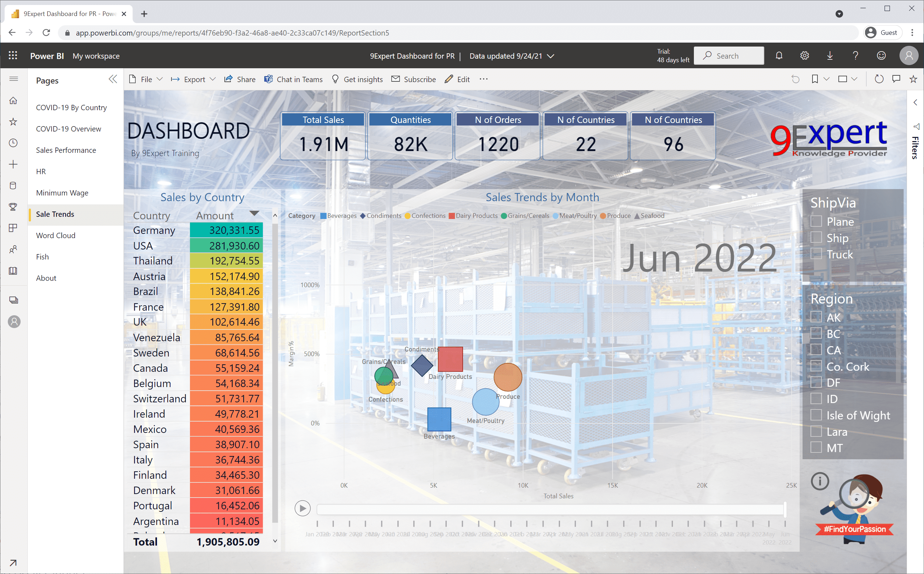Viewport: 924px width, 574px height.
Task: Play the Sales Trends timeline animation
Action: click(302, 508)
